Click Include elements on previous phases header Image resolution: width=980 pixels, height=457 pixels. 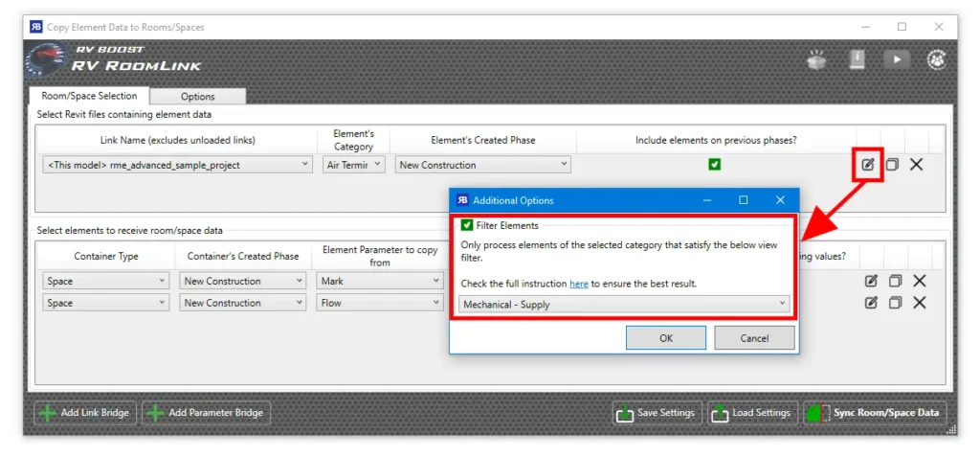coord(715,140)
